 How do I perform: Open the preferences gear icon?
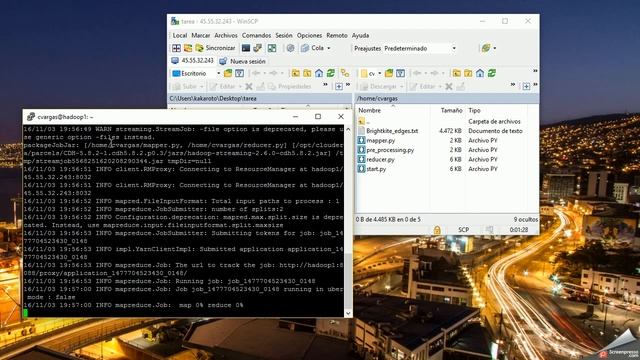click(x=290, y=48)
